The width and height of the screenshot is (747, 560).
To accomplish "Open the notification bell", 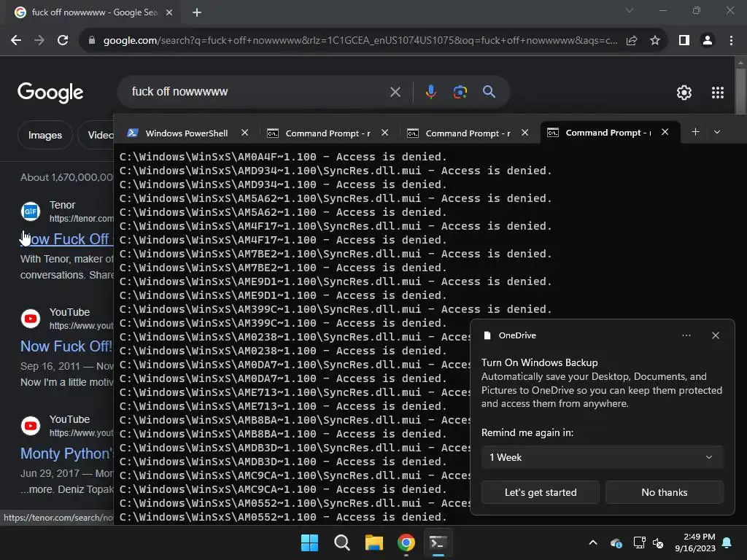I will point(727,542).
